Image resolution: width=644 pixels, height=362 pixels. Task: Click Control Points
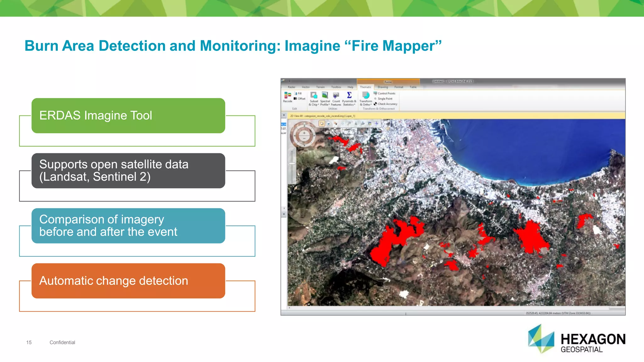[x=384, y=93]
